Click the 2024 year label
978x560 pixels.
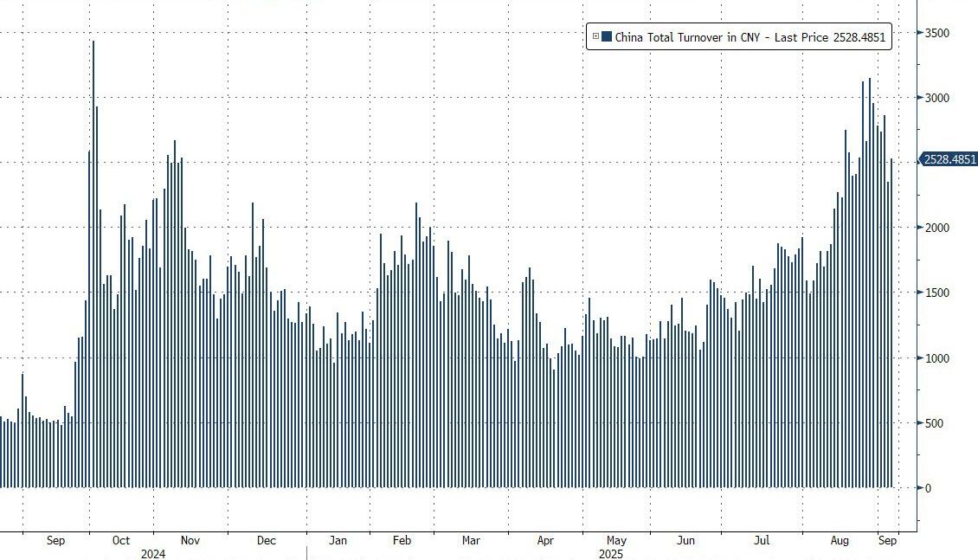[152, 553]
